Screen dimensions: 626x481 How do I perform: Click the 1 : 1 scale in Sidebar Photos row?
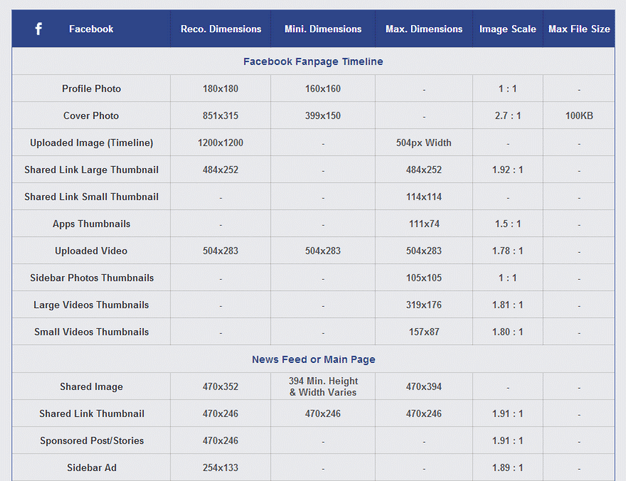point(507,278)
